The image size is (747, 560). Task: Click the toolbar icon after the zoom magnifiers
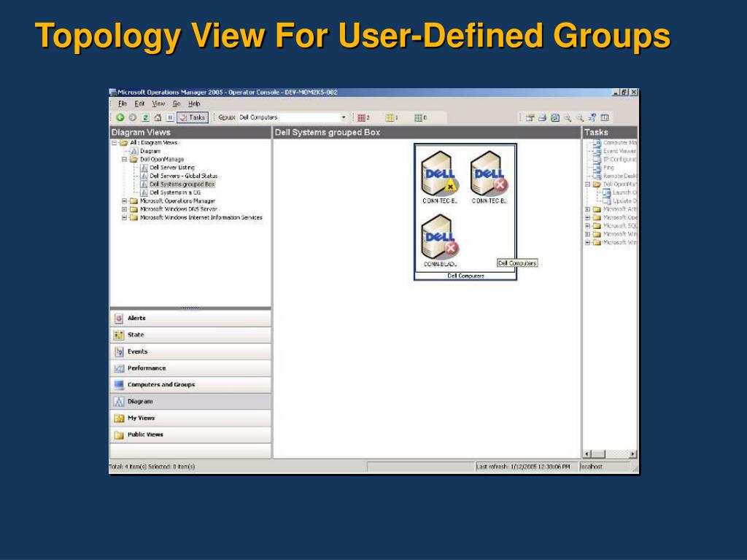click(592, 117)
